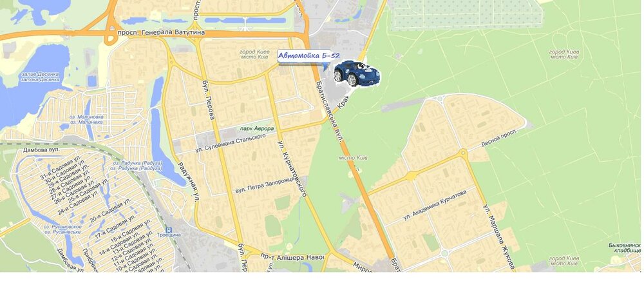Select the ул. Академика Курчатова label
The height and width of the screenshot is (281, 644).
(435, 204)
